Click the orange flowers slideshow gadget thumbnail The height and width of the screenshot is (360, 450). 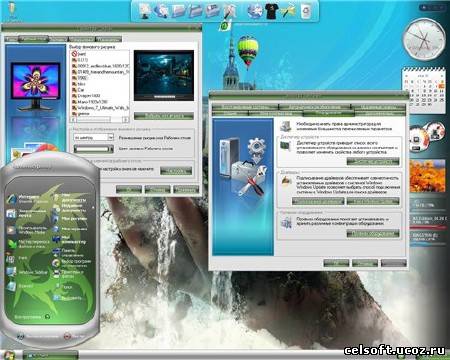(x=427, y=176)
